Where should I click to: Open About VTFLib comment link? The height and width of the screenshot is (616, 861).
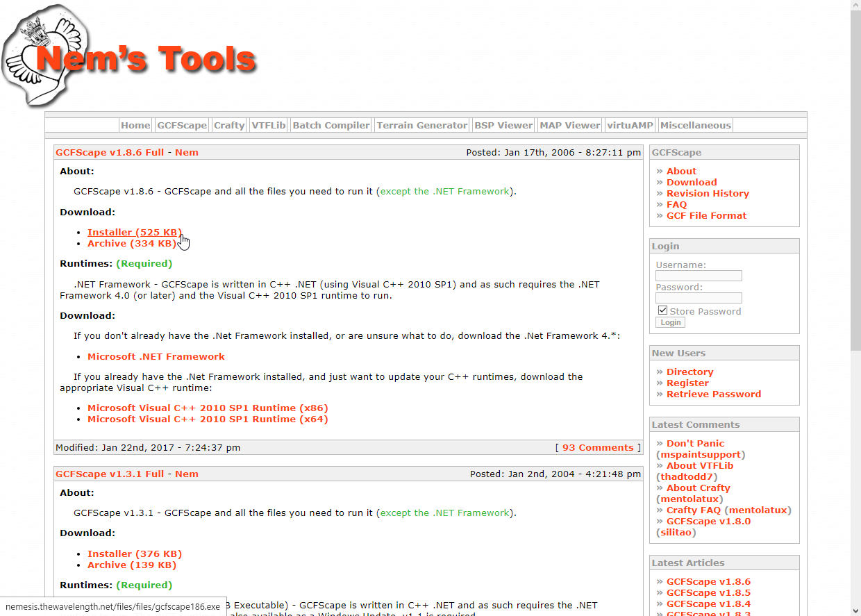tap(700, 465)
